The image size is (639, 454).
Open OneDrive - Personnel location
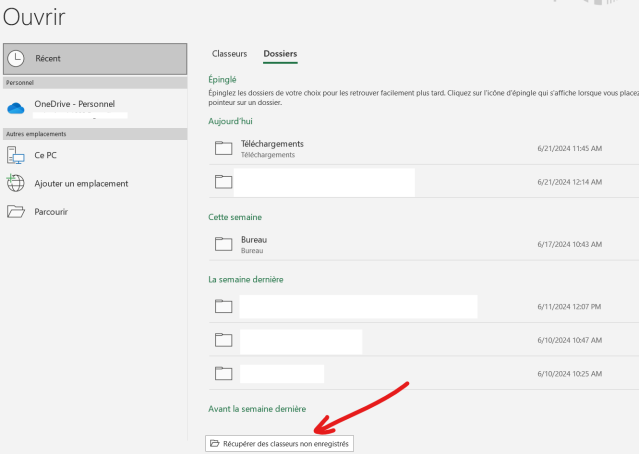(95, 108)
